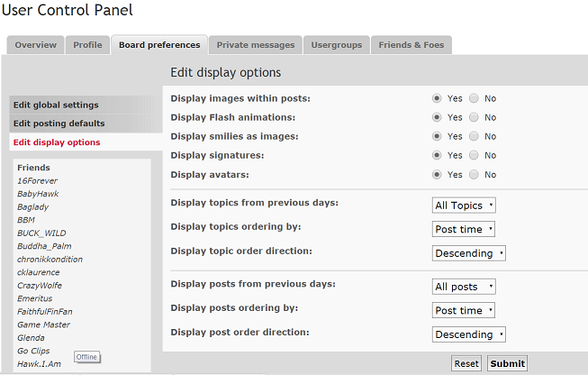Expand post order direction dropdown

469,334
